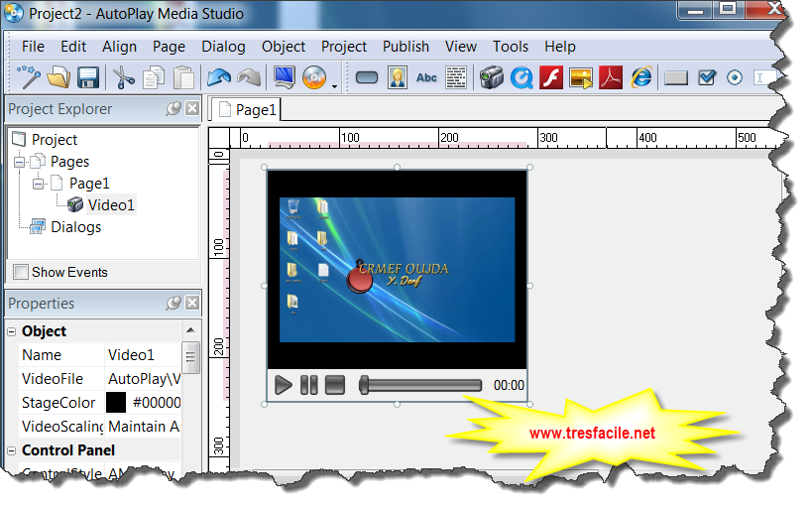Click the Properties scrollbar up arrow
Screen dimensions: 812x508
click(190, 330)
